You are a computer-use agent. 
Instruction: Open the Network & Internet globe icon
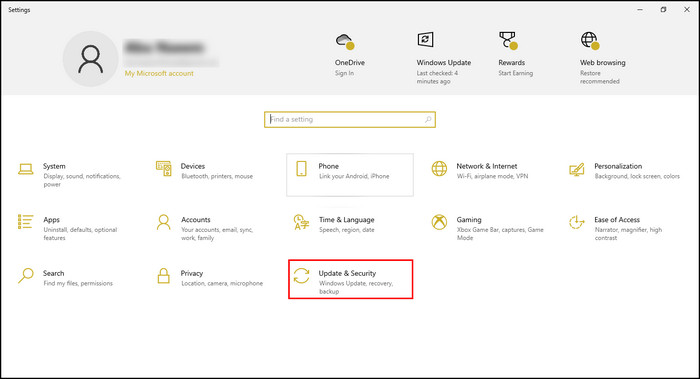[x=439, y=169]
